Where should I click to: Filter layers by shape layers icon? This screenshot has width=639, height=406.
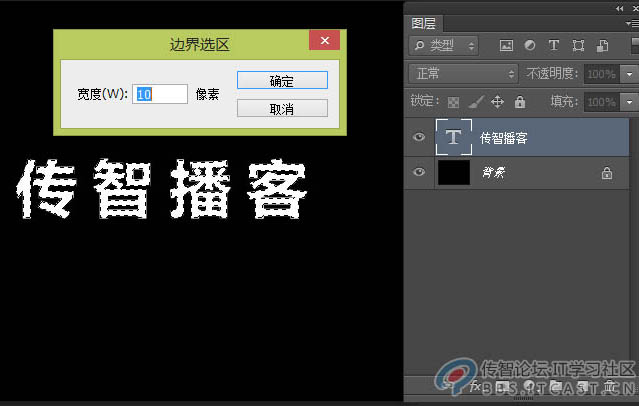578,45
